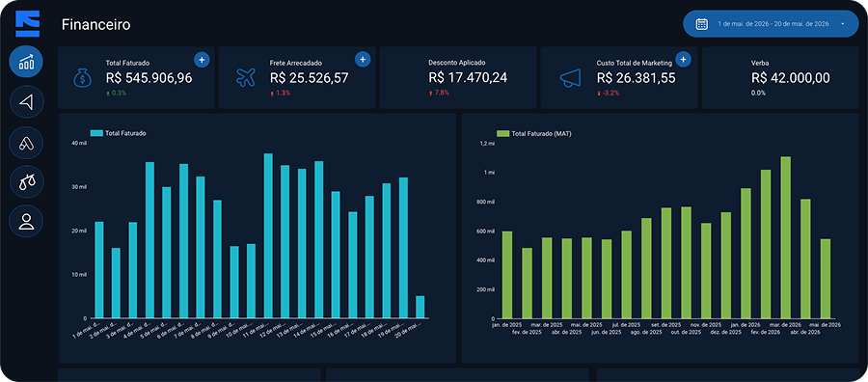Open the Google Ads sidebar icon
Viewport: 868px width, 382px height.
[26, 142]
